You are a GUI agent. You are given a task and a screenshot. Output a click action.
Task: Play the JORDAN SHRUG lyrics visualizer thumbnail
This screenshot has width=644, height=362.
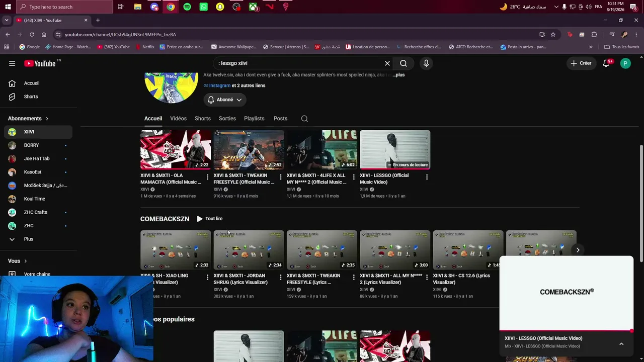[x=249, y=250]
